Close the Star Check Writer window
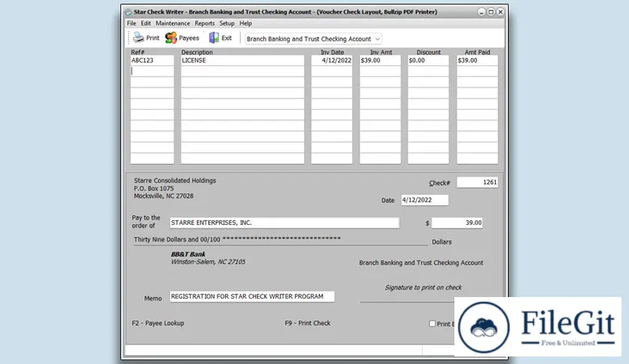The width and height of the screenshot is (629, 364). click(500, 12)
